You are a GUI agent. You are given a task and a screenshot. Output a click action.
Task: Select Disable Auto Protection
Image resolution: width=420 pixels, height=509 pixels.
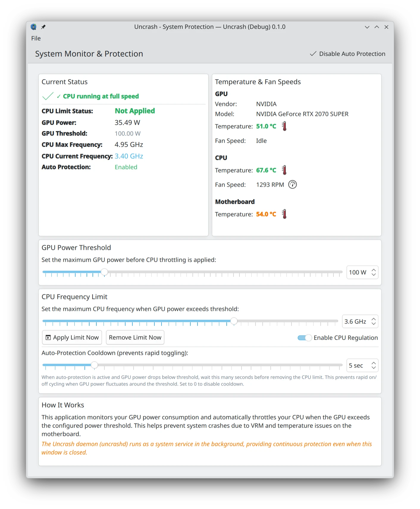352,54
